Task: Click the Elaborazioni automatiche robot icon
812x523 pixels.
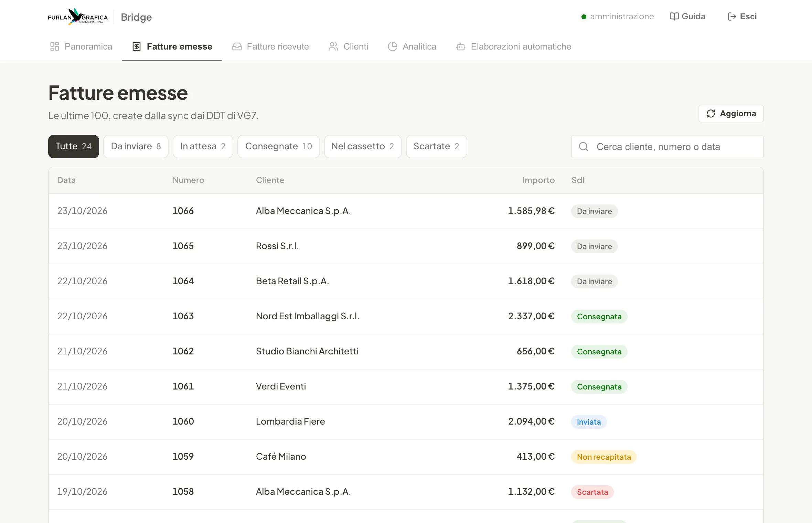Action: (x=461, y=46)
